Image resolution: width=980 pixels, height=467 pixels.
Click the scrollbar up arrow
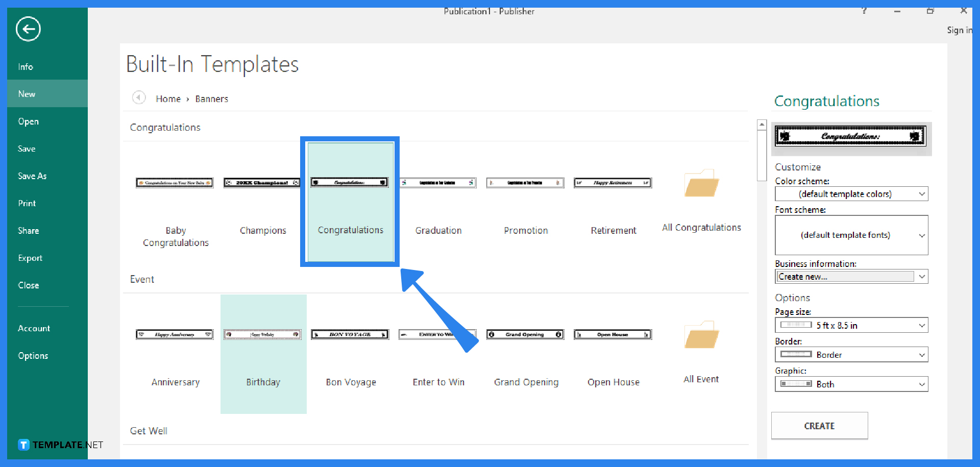762,124
